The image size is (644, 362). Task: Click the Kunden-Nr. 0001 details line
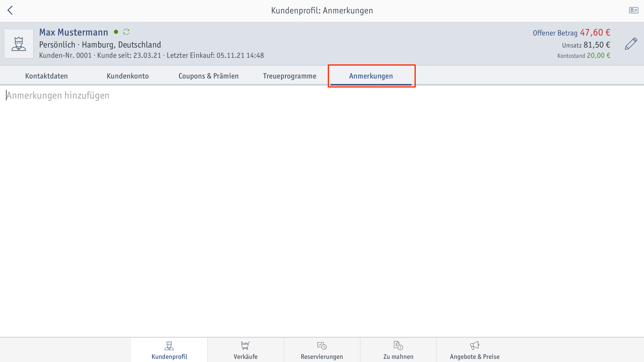click(x=151, y=55)
